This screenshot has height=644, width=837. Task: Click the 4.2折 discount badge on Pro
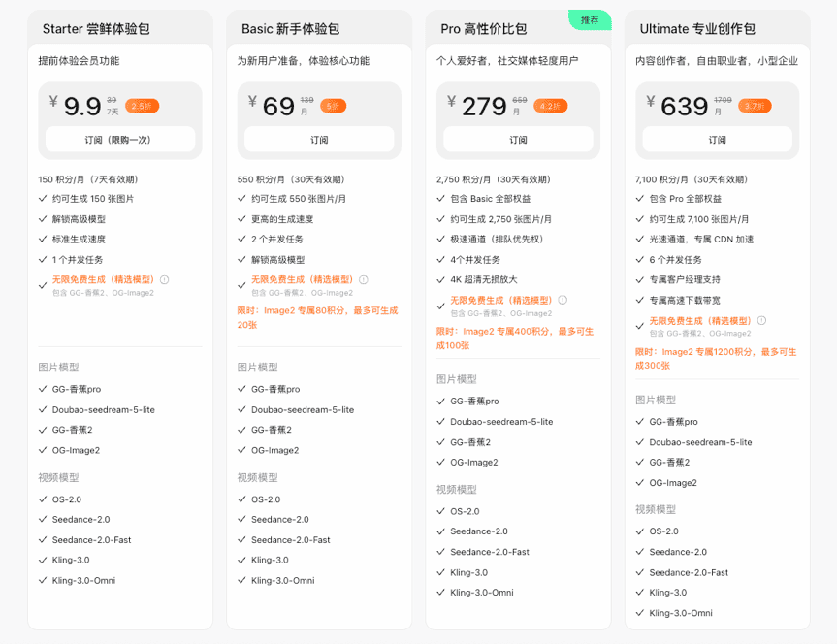pos(550,106)
